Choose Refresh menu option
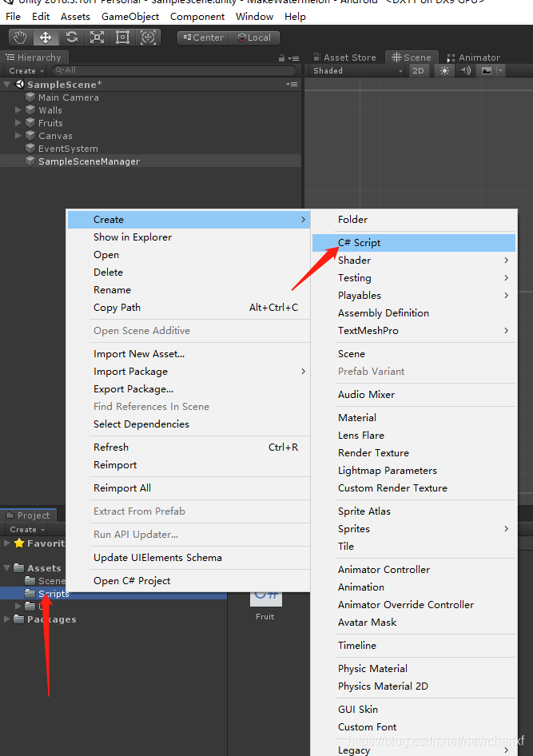 pos(189,447)
